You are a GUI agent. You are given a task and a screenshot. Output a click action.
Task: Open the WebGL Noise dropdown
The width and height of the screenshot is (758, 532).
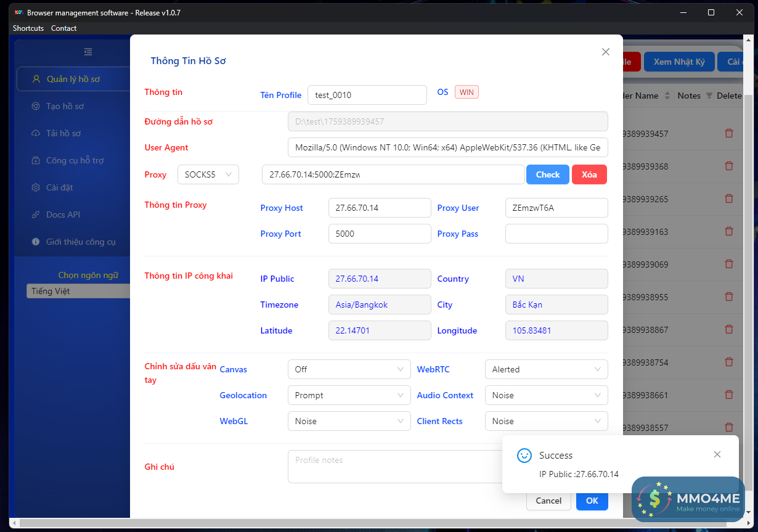point(349,421)
